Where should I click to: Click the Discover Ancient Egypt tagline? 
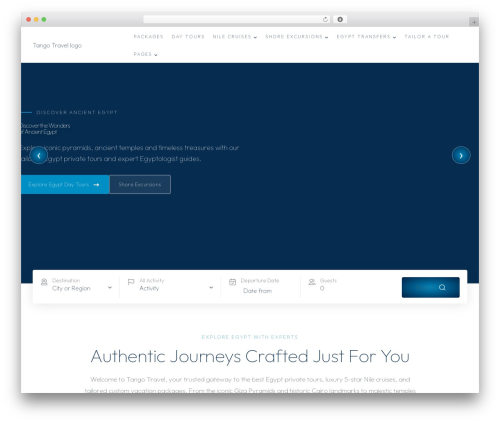pos(77,112)
